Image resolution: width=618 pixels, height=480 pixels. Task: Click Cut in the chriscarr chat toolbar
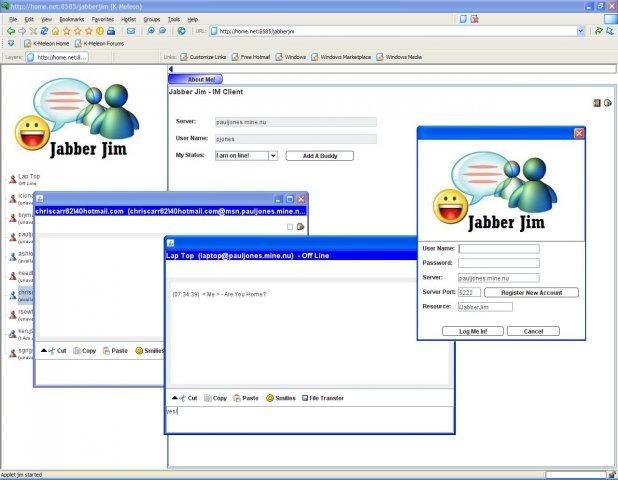click(x=58, y=350)
